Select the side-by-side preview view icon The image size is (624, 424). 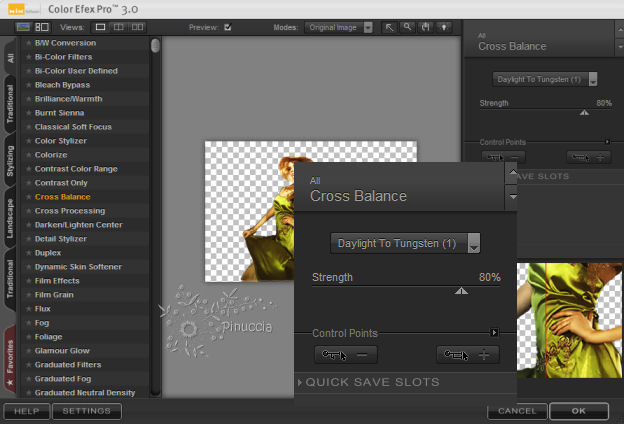(x=137, y=27)
